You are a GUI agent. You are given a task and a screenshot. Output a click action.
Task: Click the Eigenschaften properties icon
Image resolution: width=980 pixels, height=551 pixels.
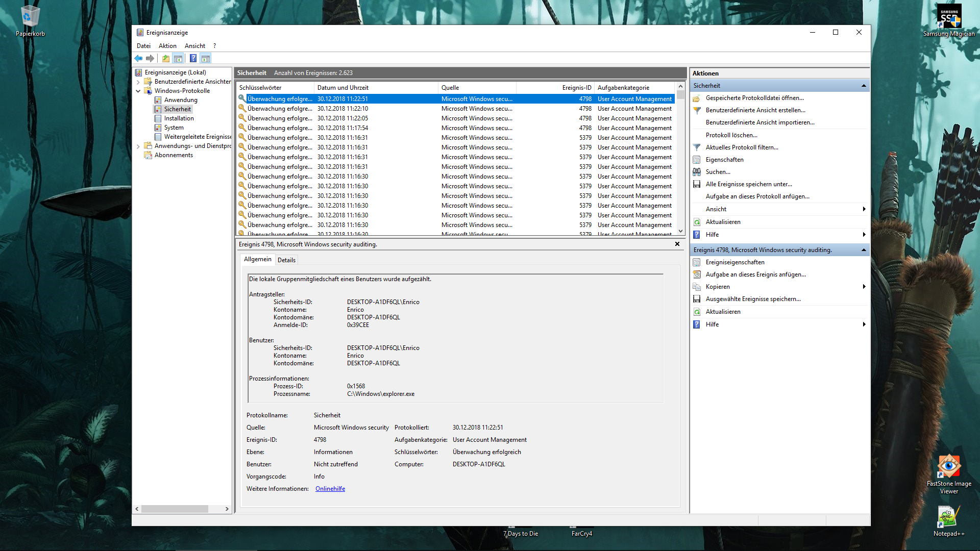click(x=697, y=160)
